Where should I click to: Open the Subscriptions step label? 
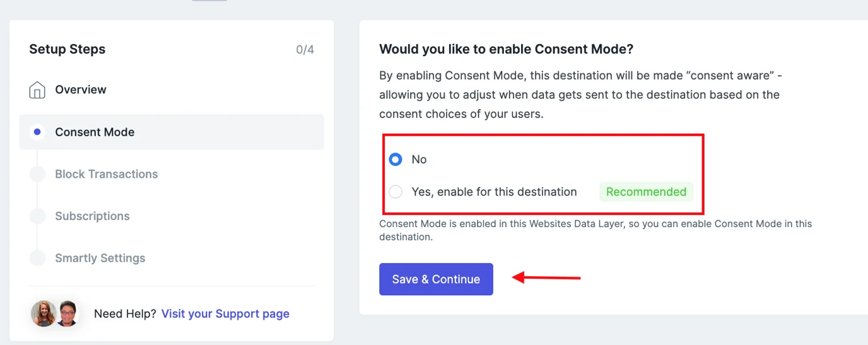92,216
